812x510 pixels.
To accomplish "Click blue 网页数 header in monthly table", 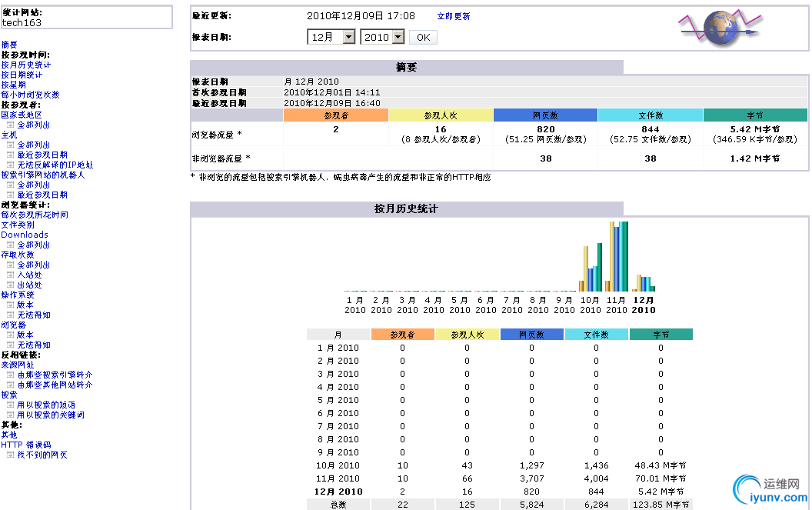I will (532, 335).
